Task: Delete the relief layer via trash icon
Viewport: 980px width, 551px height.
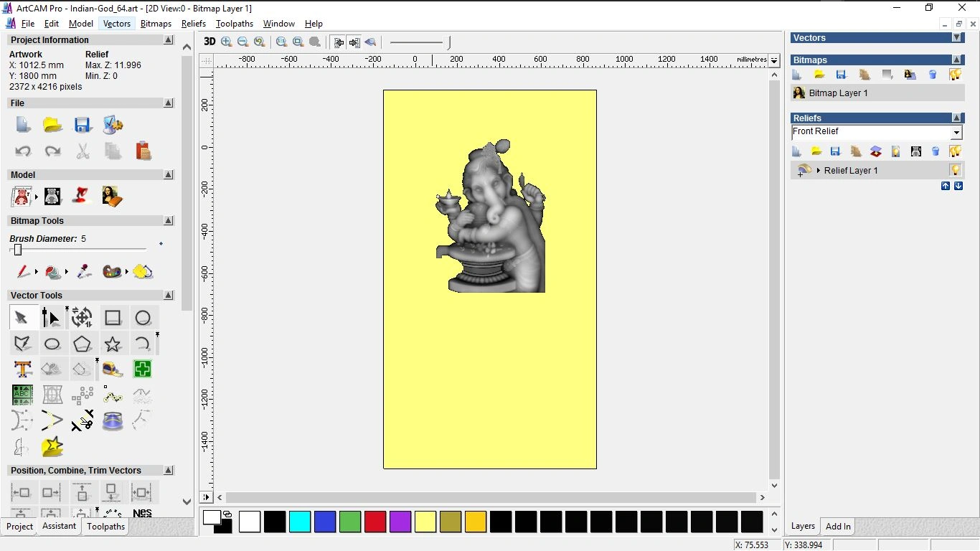Action: pyautogui.click(x=936, y=151)
